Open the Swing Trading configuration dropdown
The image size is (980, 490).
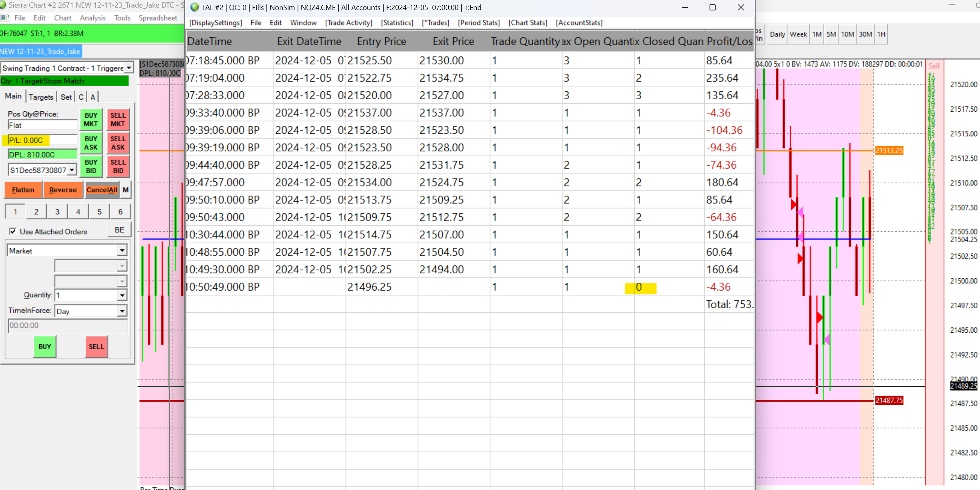click(129, 68)
